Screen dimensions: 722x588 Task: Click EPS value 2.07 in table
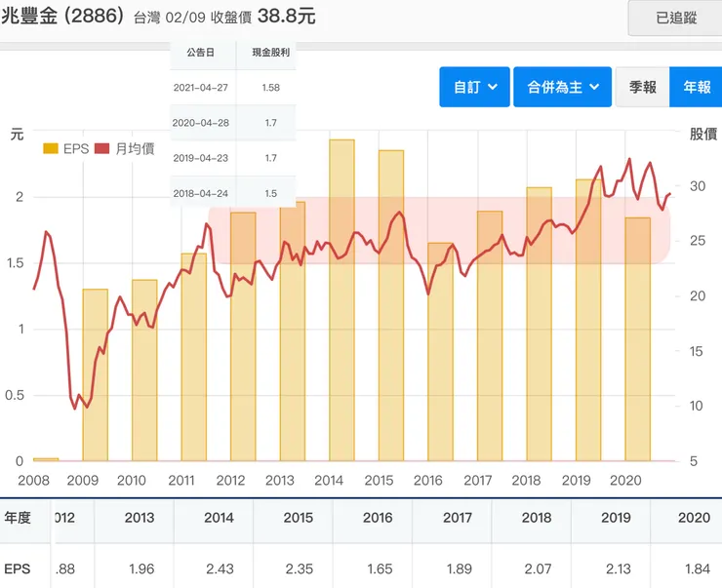[x=538, y=569]
